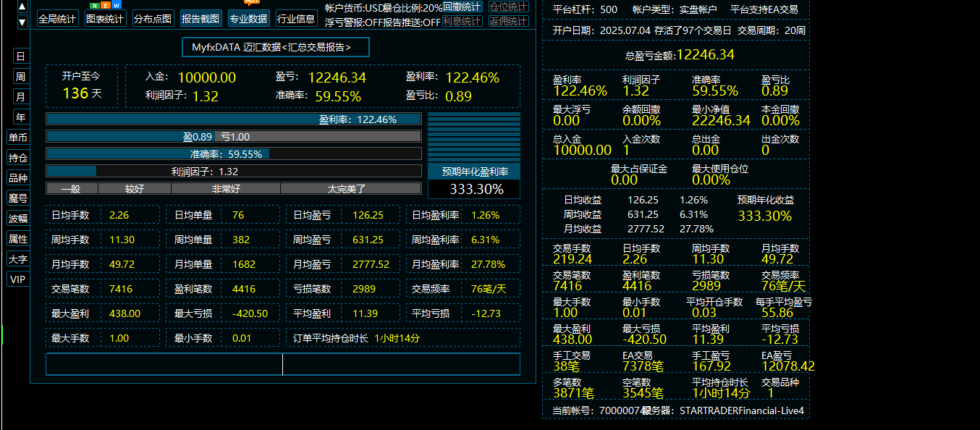The width and height of the screenshot is (980, 430).
Task: Click the 开户日期: 2025.07.04 text
Action: point(601,30)
